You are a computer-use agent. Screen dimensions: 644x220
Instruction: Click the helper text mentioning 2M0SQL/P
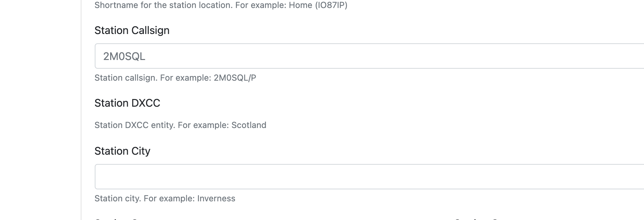[x=175, y=78]
